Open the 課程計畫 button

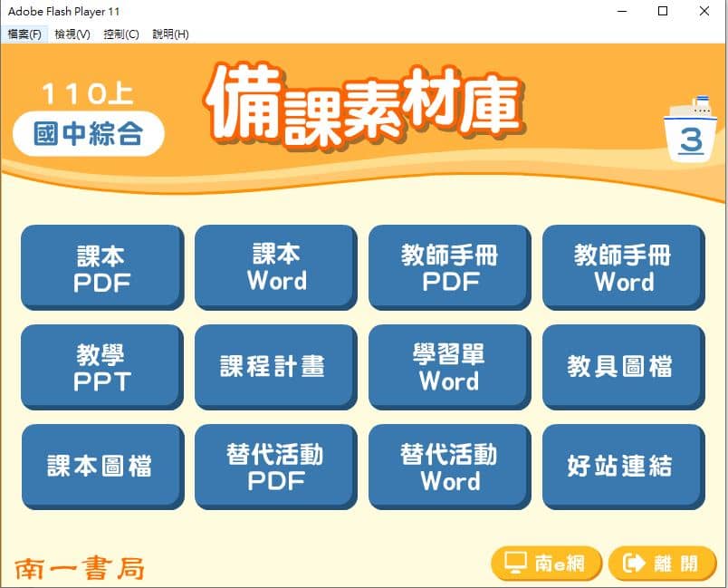click(276, 367)
